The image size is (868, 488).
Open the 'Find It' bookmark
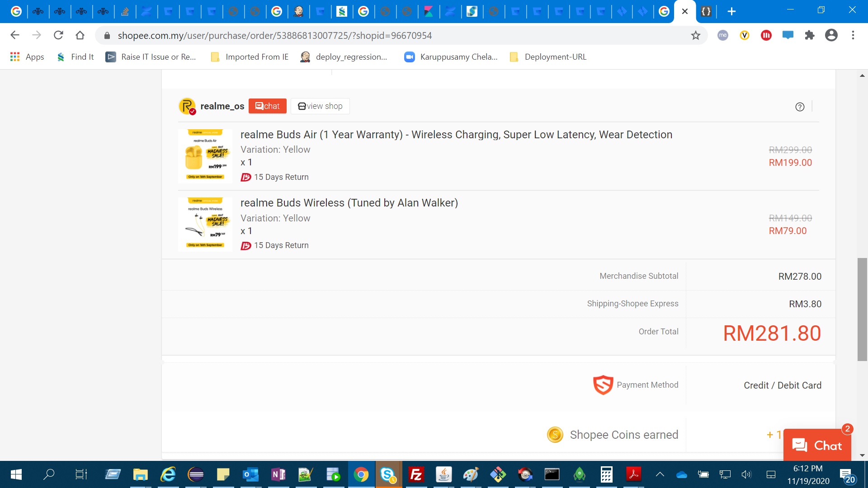click(75, 57)
